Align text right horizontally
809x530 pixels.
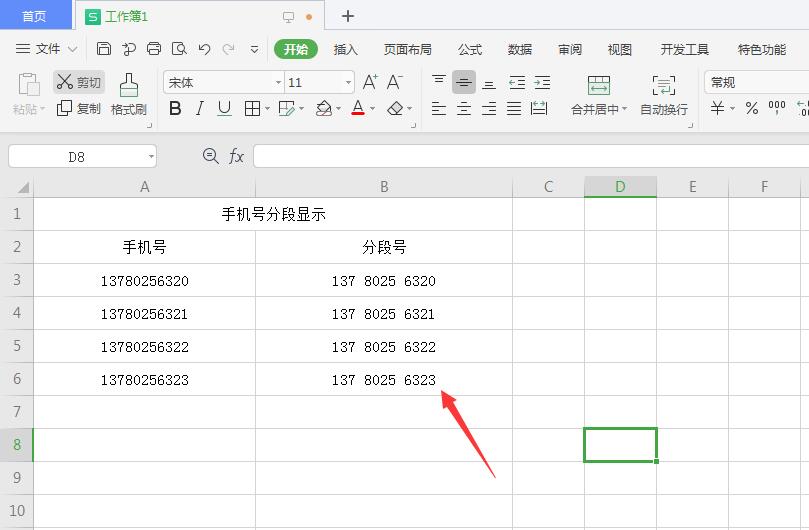click(x=489, y=108)
